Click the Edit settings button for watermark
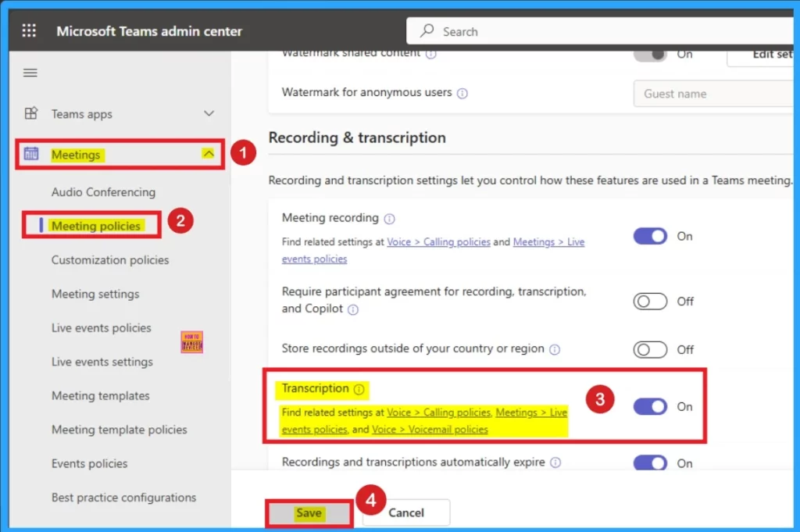 coord(761,56)
